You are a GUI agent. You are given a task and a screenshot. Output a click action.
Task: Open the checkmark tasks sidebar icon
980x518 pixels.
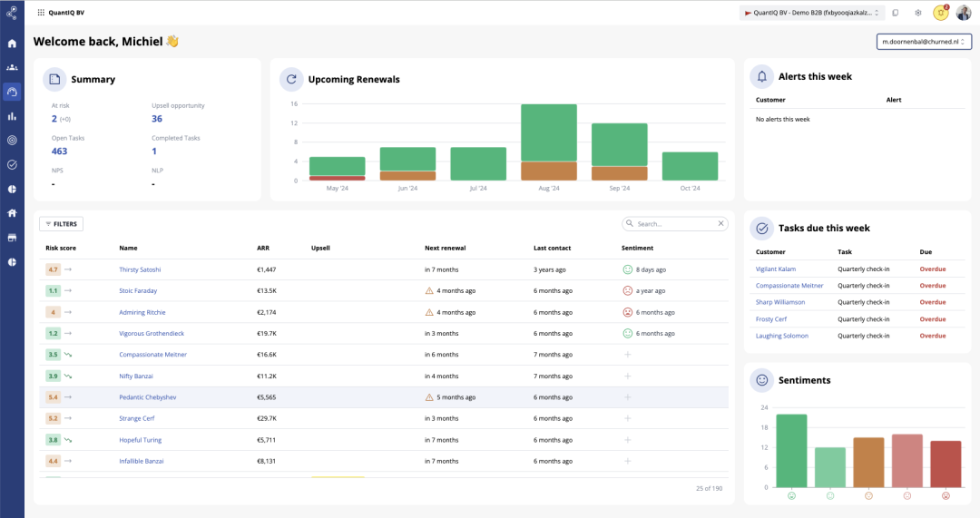tap(12, 165)
